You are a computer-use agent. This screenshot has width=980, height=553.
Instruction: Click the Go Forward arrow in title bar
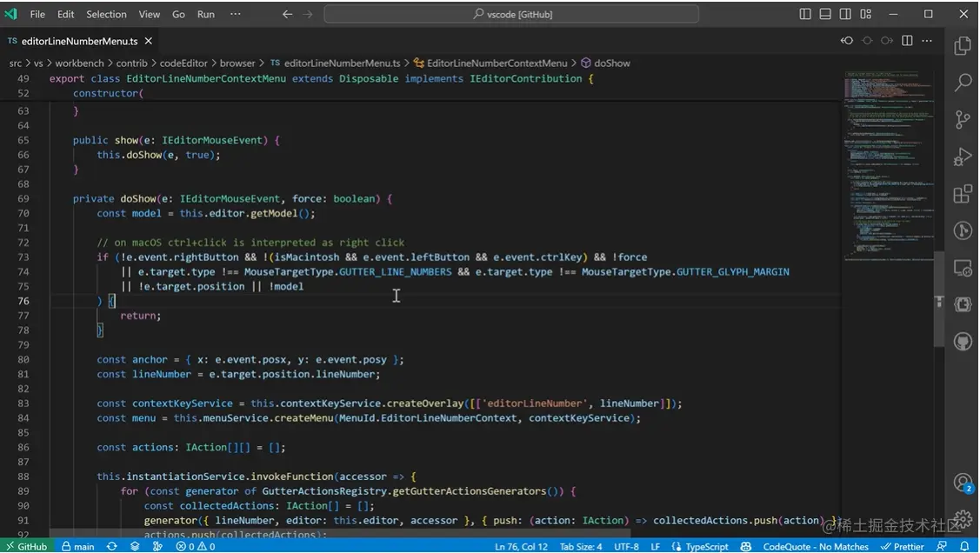[x=308, y=14]
